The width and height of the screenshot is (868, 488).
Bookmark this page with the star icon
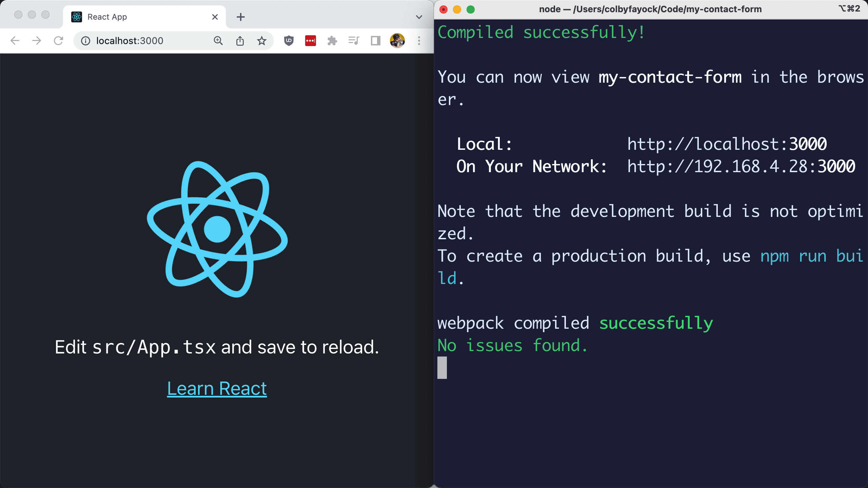(261, 41)
